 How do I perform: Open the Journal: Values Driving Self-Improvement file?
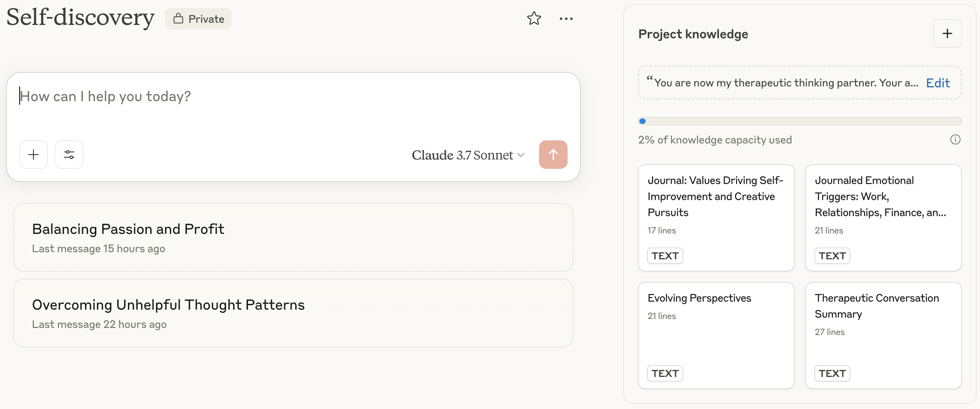pos(716,217)
